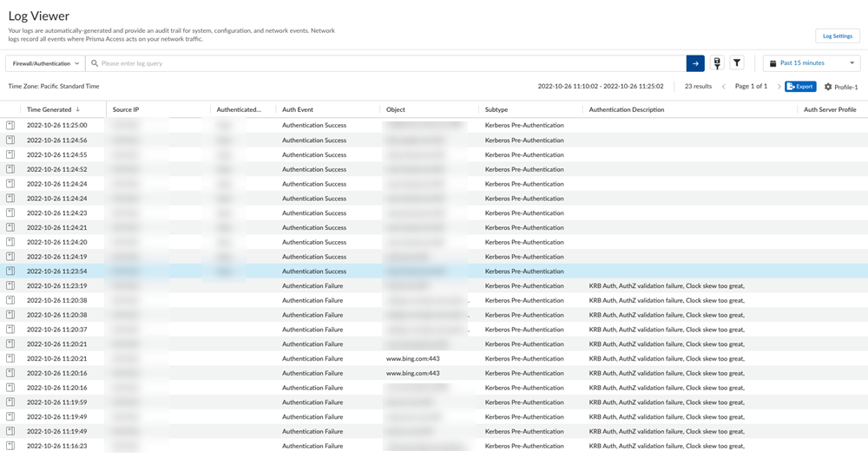Click the Subtype column header
Image resolution: width=868 pixels, height=457 pixels.
click(496, 110)
